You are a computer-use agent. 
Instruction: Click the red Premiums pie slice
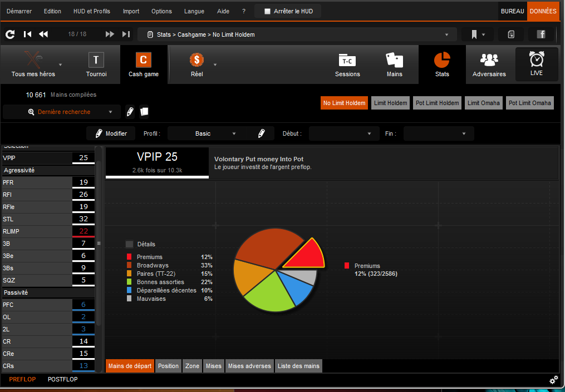pos(307,256)
